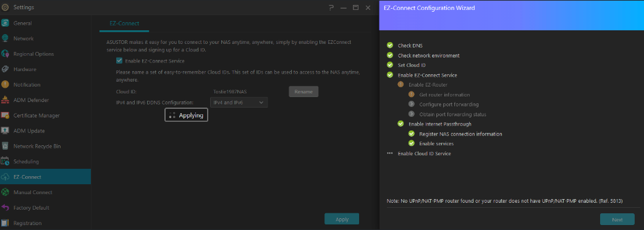
Task: Click the Hardware icon in the sidebar
Action: click(x=5, y=69)
